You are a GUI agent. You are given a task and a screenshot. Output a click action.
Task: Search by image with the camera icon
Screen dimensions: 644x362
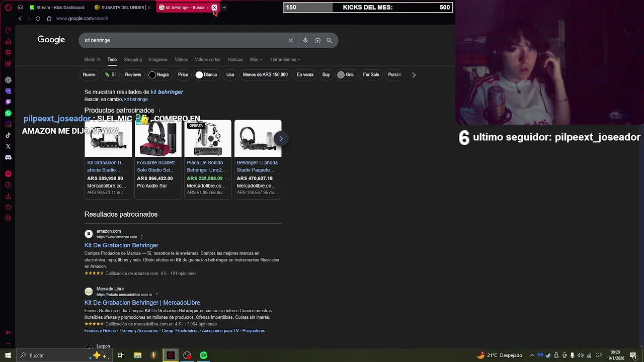317,40
